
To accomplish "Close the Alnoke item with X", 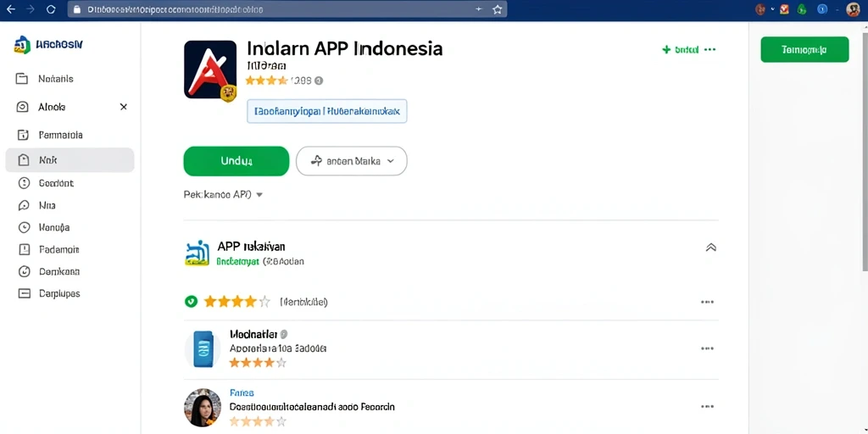I will (124, 107).
